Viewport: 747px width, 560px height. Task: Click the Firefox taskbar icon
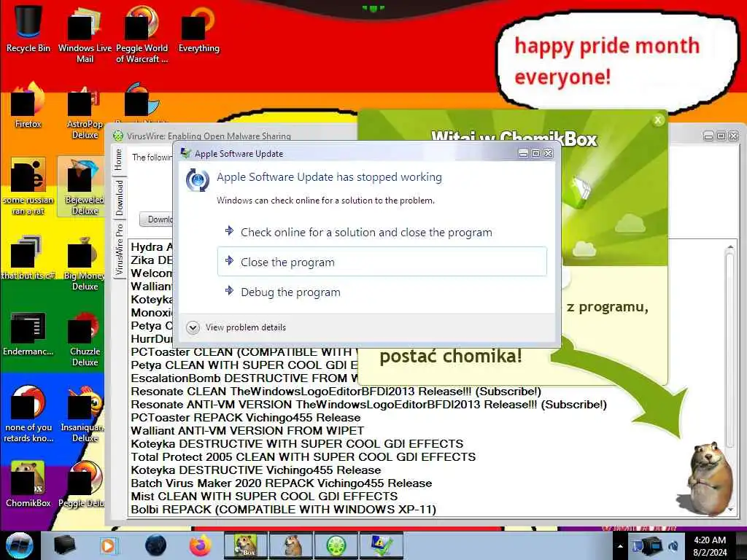click(200, 545)
